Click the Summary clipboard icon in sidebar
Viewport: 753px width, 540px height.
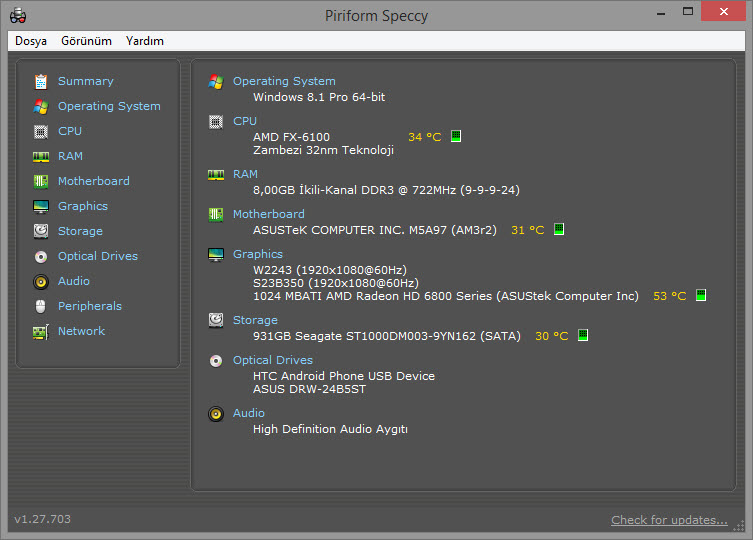click(x=41, y=82)
